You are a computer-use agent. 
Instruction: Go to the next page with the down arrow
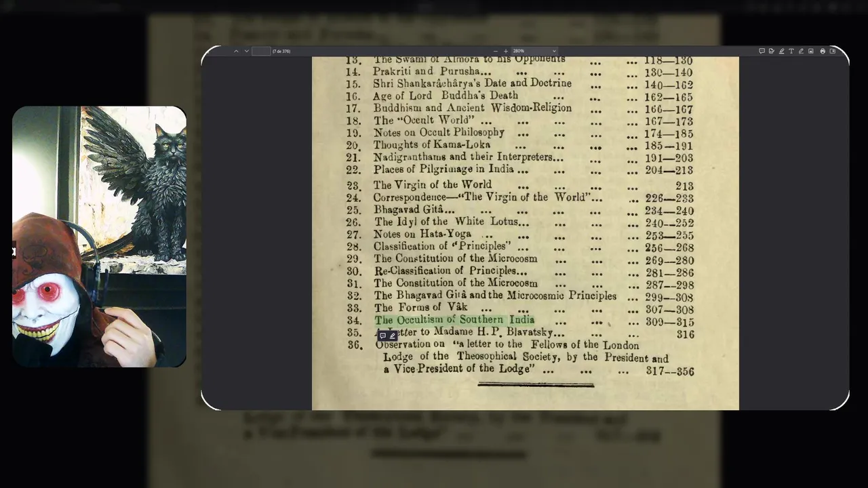pos(246,51)
